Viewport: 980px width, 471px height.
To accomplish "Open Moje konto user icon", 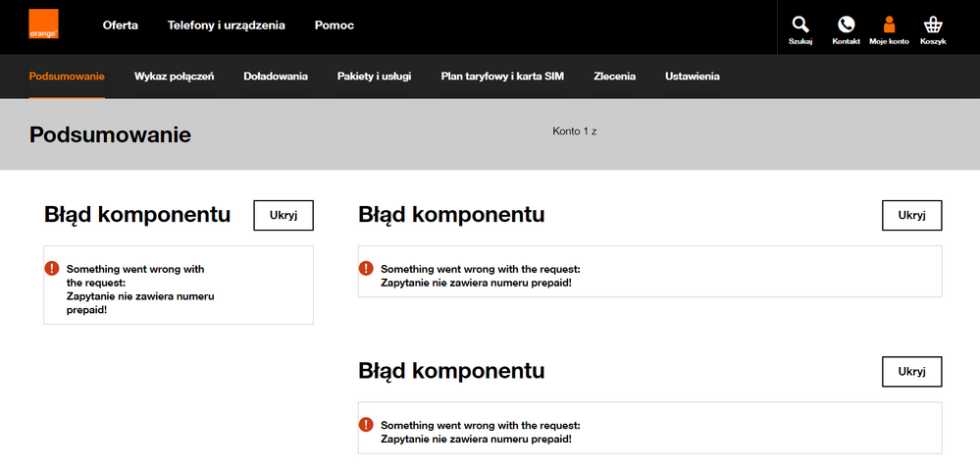I will [889, 26].
